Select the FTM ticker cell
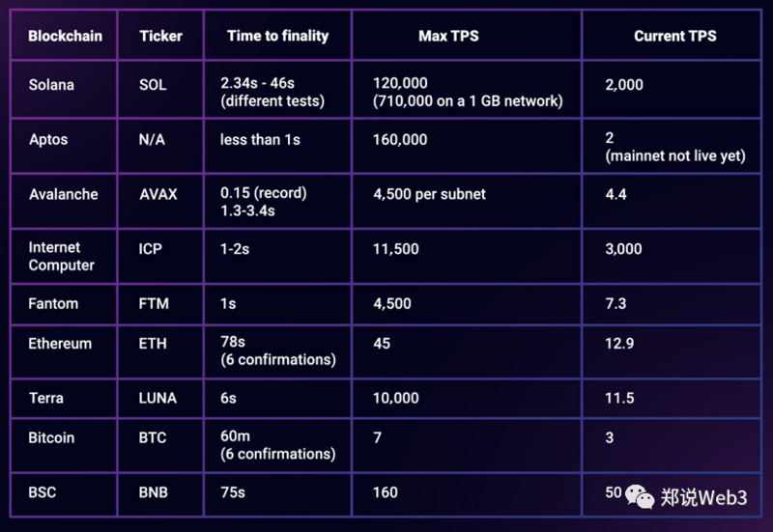The height and width of the screenshot is (532, 773). [160, 304]
